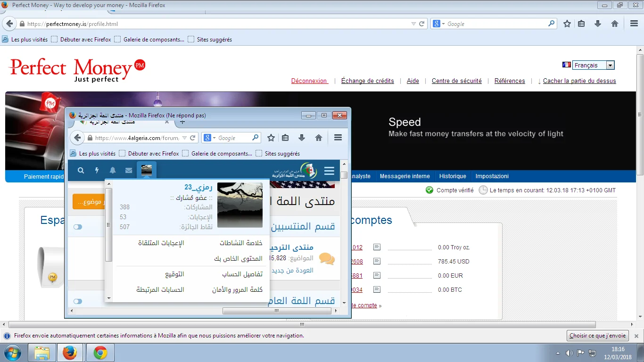Viewport: 644px width, 362px height.
Task: Open Firefox menu in Perfect Money window
Action: point(634,24)
